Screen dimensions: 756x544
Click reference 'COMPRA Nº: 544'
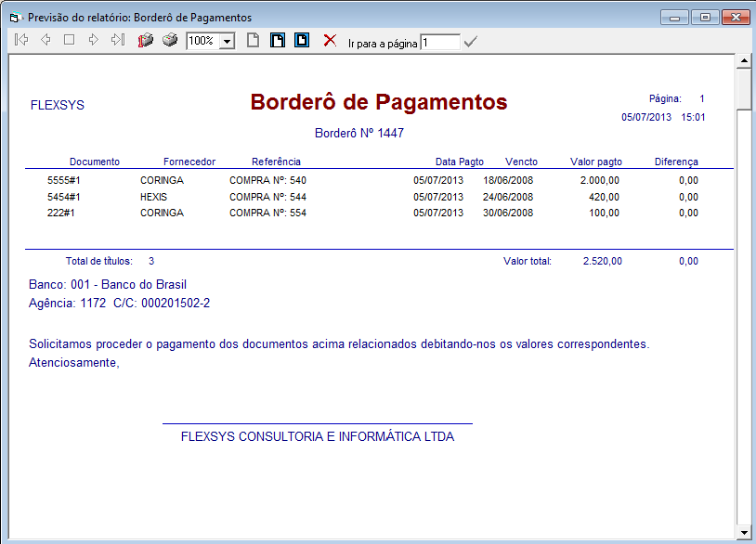[x=267, y=197]
